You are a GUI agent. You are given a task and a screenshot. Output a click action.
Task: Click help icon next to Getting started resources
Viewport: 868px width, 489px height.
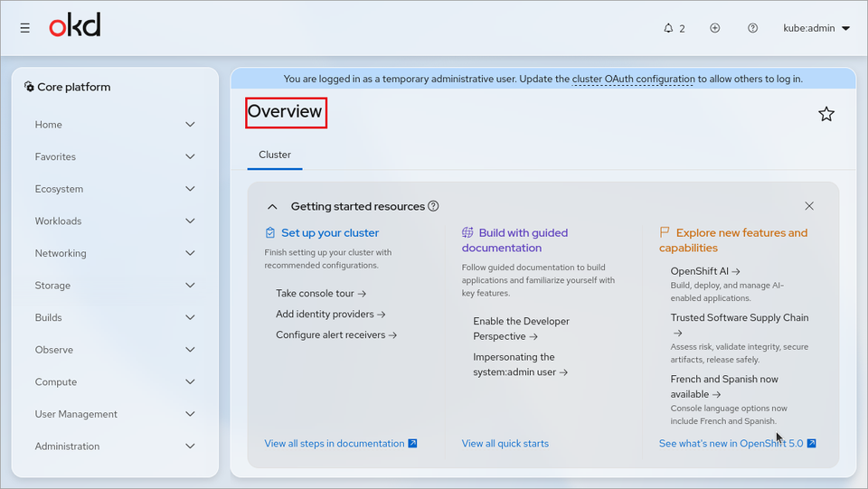(x=433, y=206)
